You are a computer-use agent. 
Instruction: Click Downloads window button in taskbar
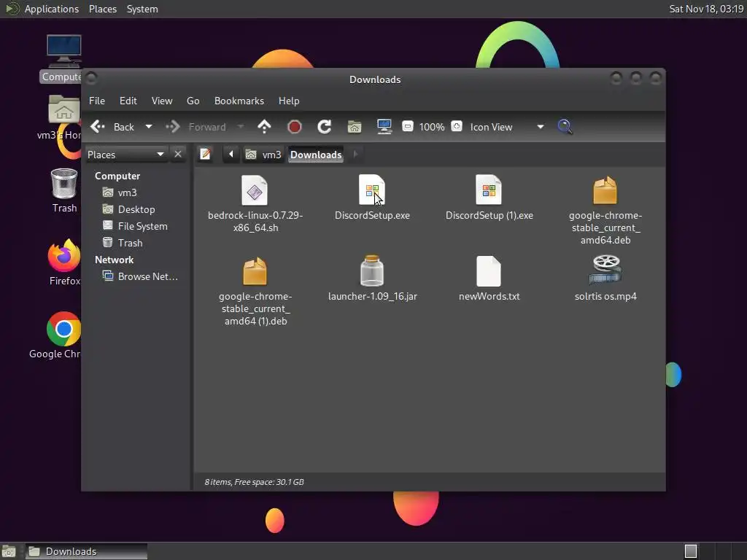[x=86, y=551]
